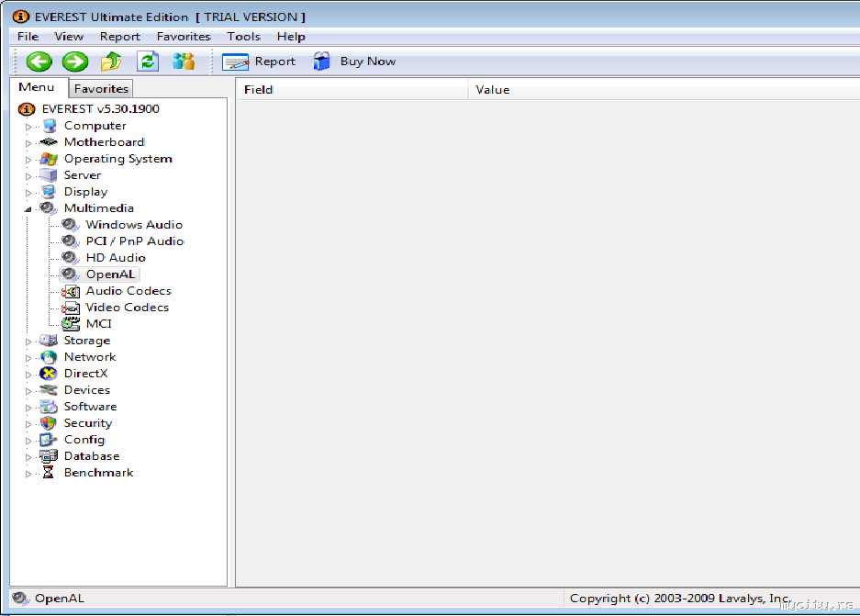This screenshot has height=616, width=860.
Task: Open the Tools menu
Action: (x=243, y=36)
